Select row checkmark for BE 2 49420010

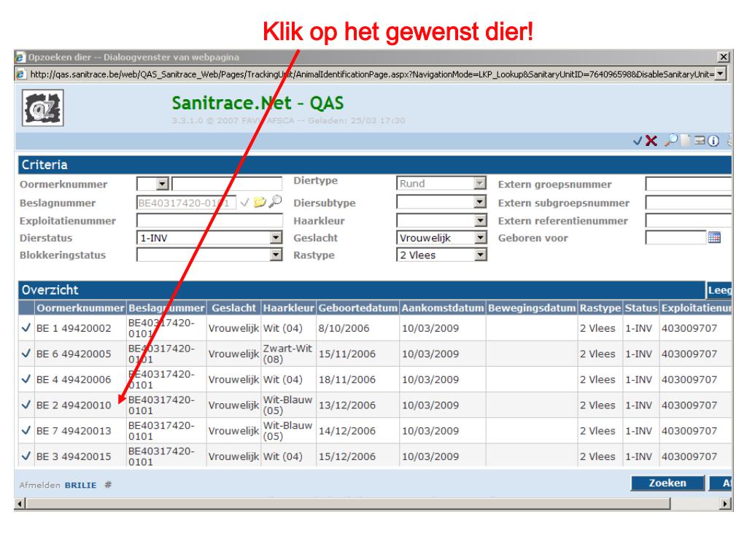[x=26, y=405]
